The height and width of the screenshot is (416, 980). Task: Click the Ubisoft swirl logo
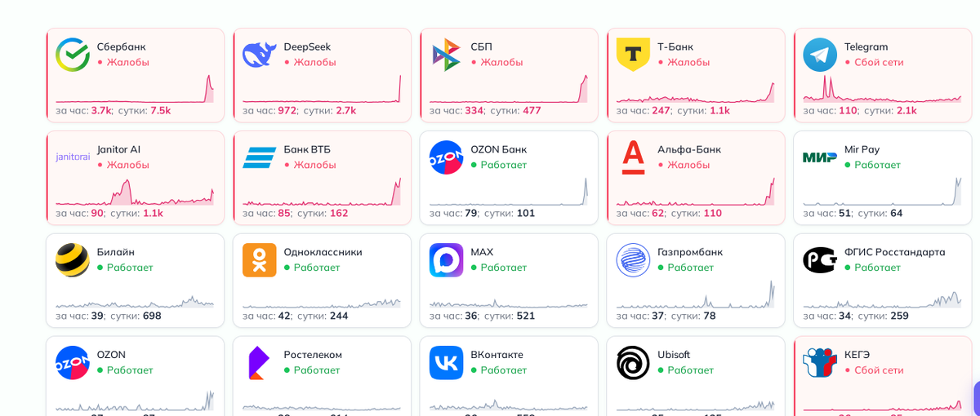633,363
